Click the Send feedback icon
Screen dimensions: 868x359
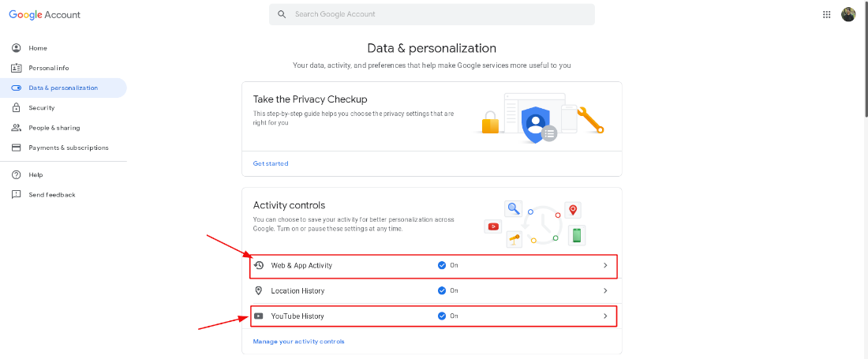[x=16, y=194]
